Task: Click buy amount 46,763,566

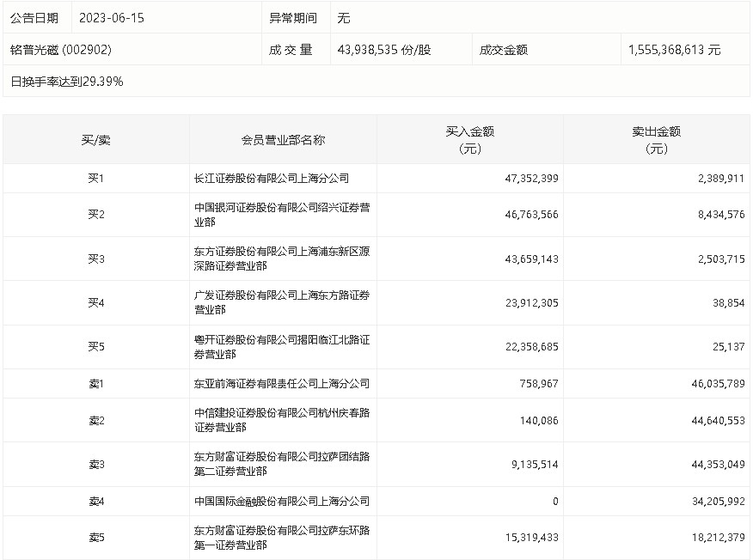Action: tap(531, 215)
